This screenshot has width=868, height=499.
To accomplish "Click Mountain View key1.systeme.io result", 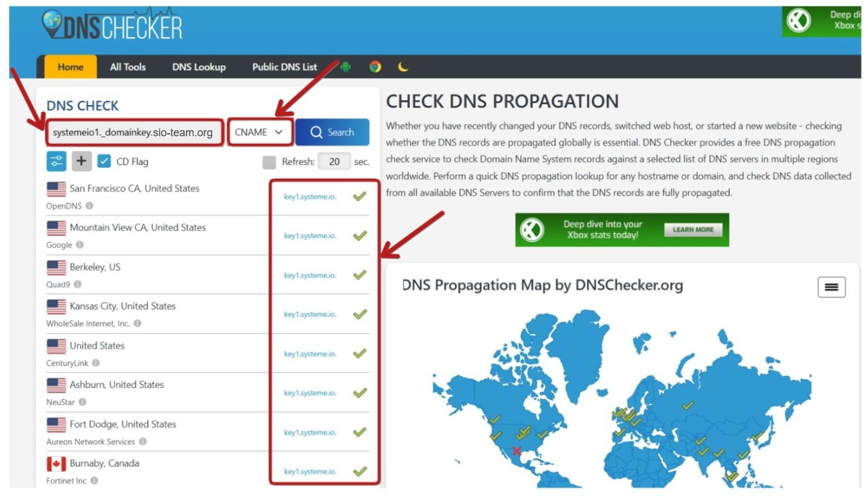I will click(x=310, y=236).
